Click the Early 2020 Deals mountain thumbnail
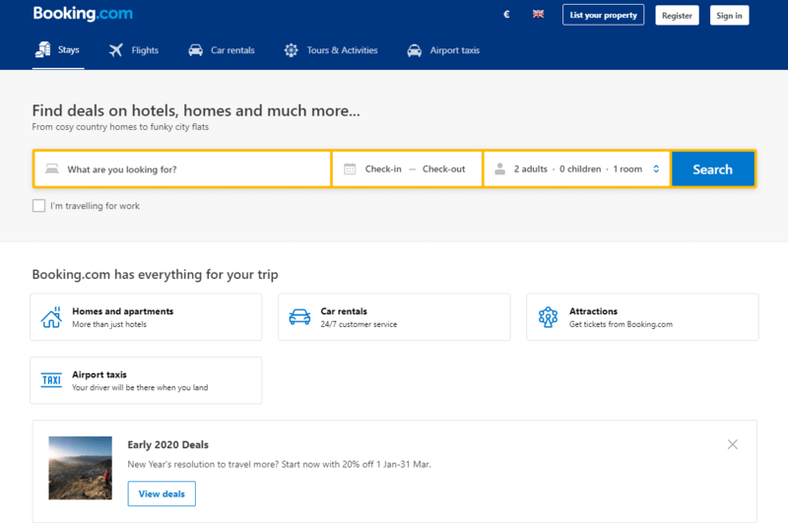Viewport: 788px width, 532px height. [81, 468]
